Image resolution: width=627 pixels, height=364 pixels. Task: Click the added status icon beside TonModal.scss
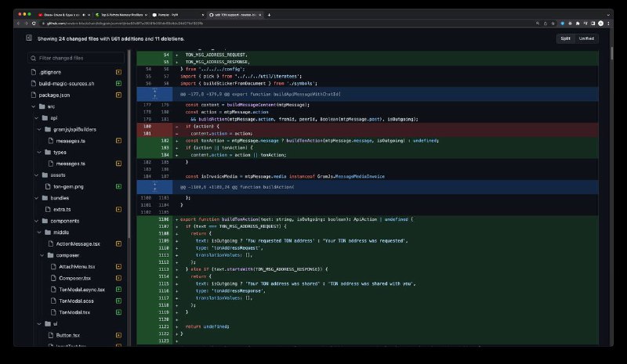click(119, 301)
